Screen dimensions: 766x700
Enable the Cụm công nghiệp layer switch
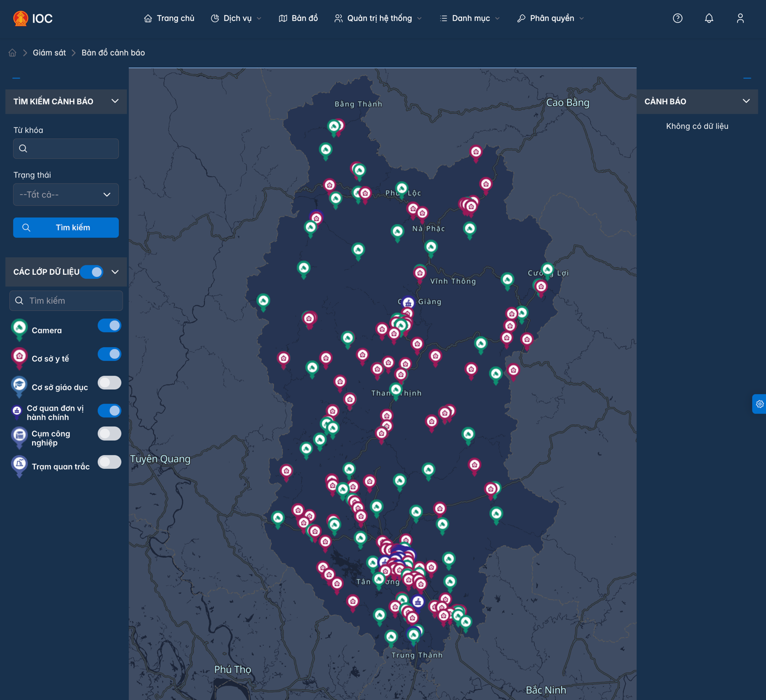[109, 433]
